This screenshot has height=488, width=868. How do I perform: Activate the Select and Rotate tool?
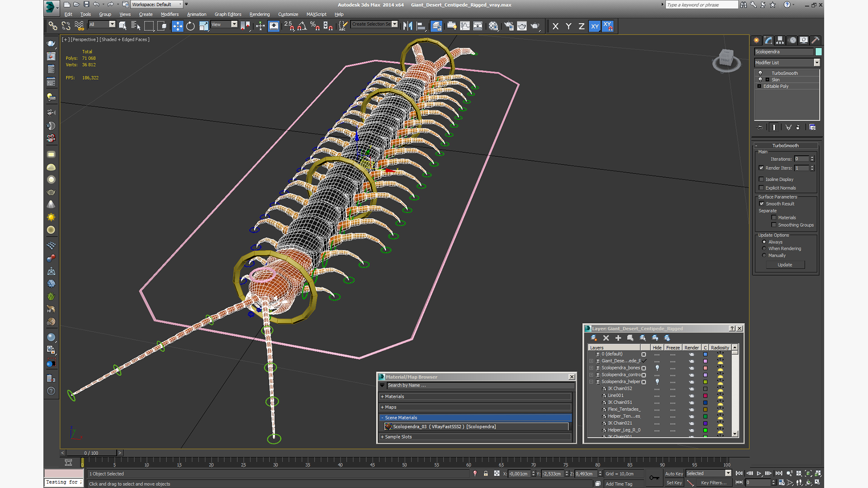[x=190, y=26]
